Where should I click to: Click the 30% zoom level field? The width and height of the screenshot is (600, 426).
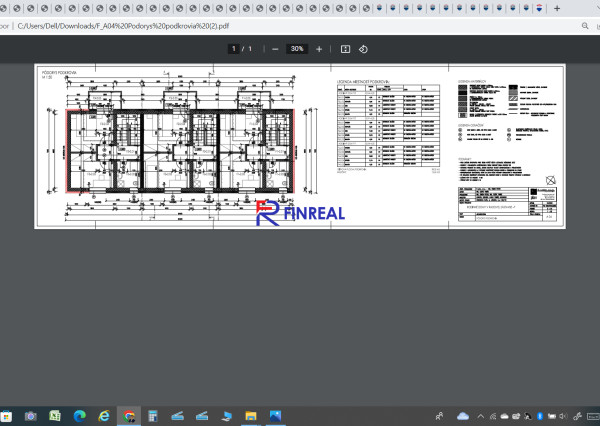pos(296,49)
